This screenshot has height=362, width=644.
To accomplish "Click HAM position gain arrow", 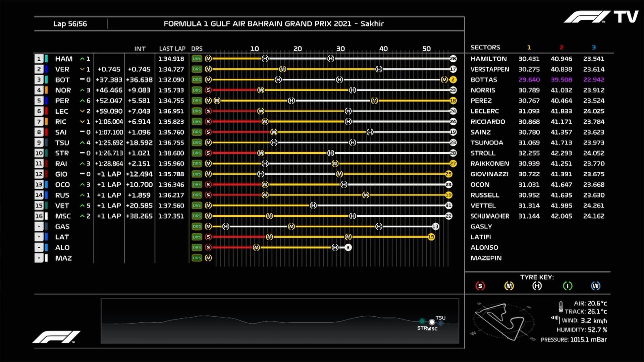I will 82,59.
